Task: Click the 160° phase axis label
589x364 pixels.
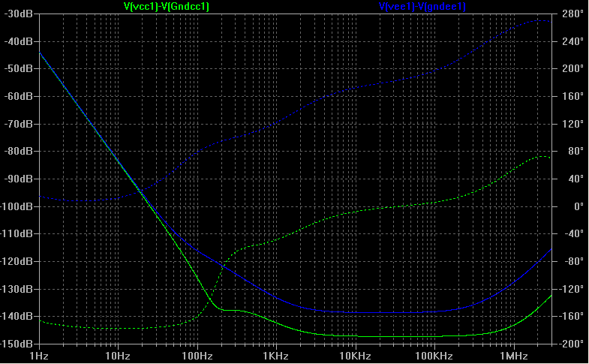Action: click(x=573, y=97)
